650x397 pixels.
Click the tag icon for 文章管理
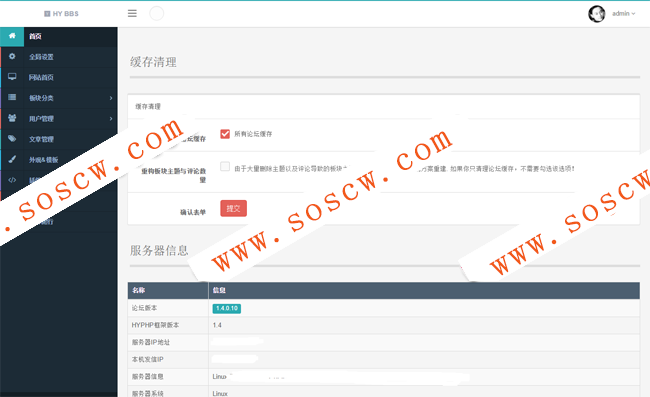click(x=12, y=139)
